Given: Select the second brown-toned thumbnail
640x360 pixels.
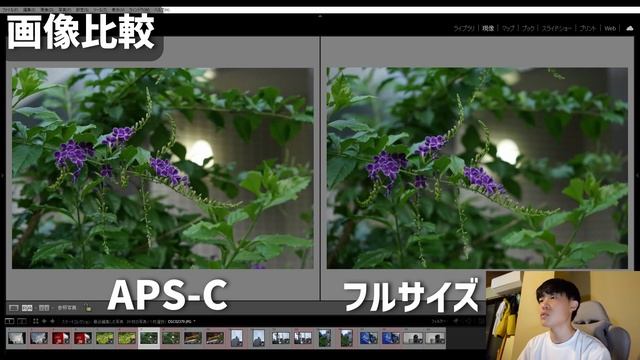Looking at the screenshot, I should [x=215, y=338].
